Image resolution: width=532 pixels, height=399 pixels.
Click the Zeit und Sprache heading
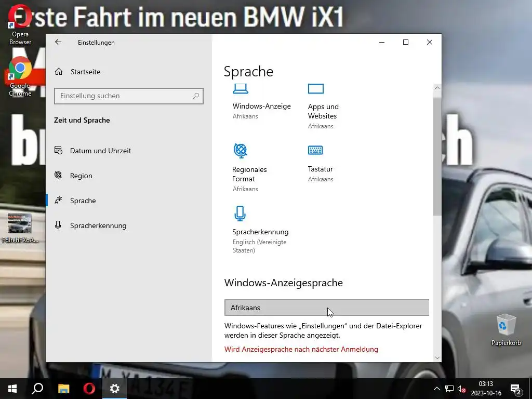tap(82, 120)
